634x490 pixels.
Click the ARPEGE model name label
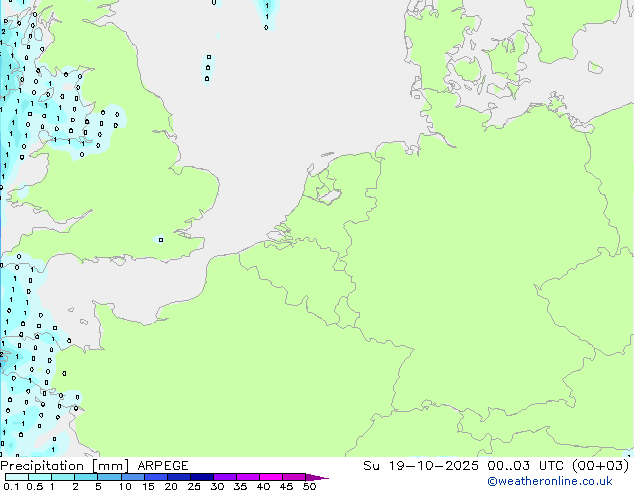[x=161, y=466]
